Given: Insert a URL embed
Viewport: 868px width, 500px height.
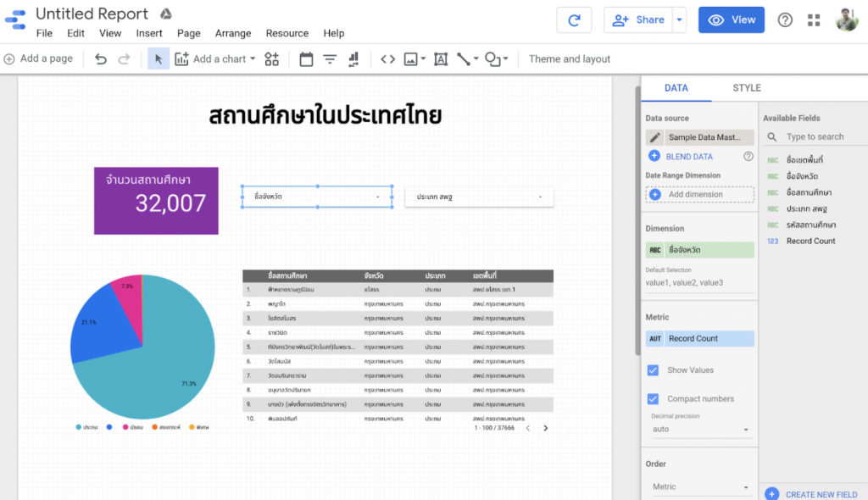Looking at the screenshot, I should click(x=387, y=58).
